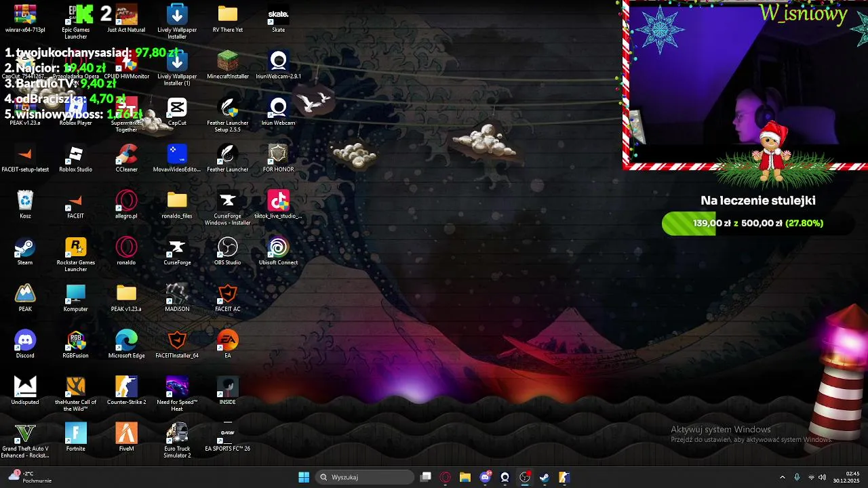Select the Fortnite desktop icon

point(75,438)
